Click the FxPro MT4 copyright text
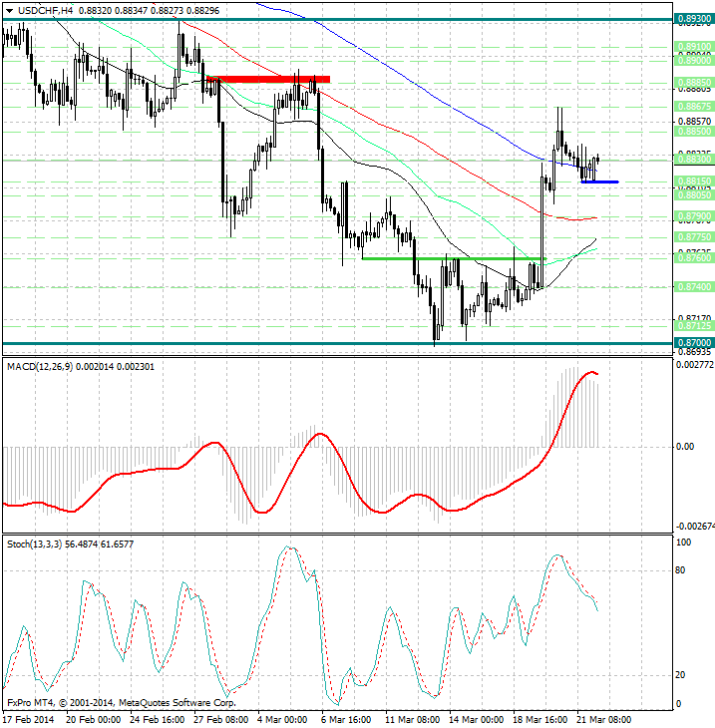 coord(122,703)
